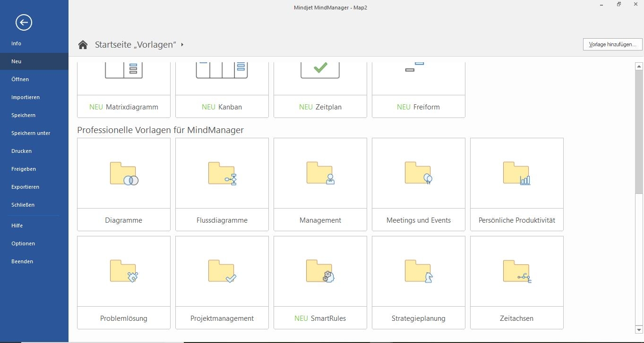Open Optionen in the sidebar
The image size is (644, 343).
pos(23,243)
